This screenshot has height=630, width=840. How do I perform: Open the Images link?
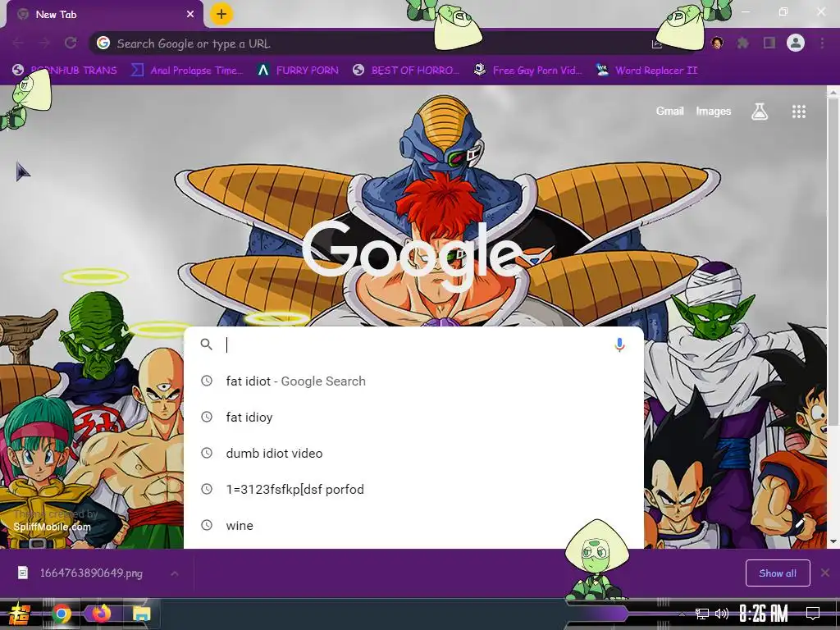(713, 111)
